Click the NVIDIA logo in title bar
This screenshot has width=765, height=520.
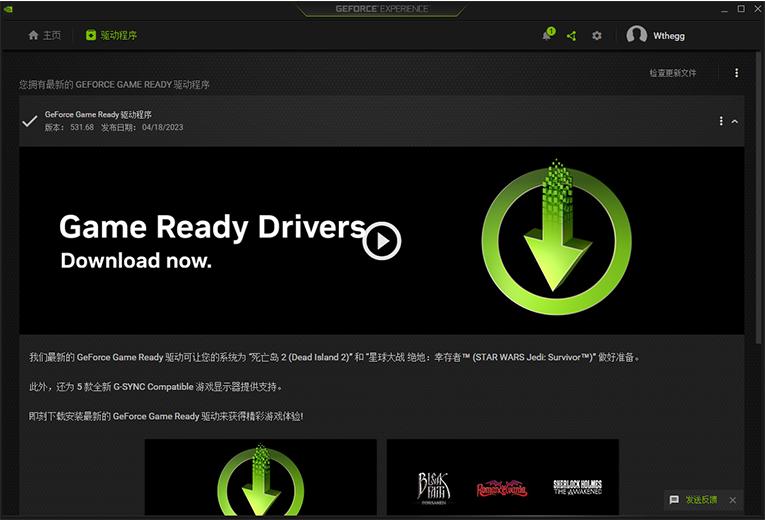8,9
